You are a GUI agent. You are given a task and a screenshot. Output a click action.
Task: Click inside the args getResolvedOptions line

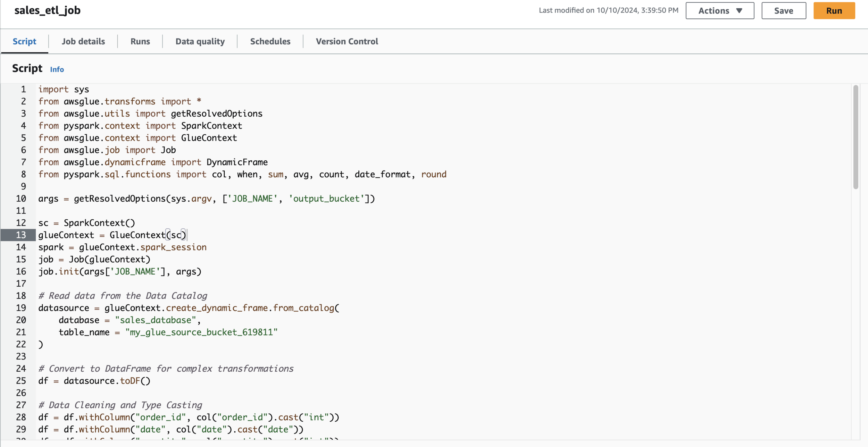[x=206, y=199]
